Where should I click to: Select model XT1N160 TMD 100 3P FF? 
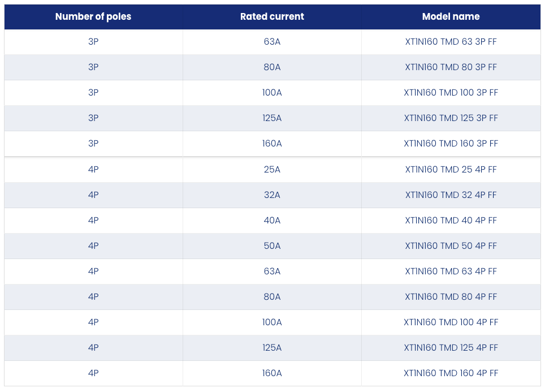pos(451,93)
